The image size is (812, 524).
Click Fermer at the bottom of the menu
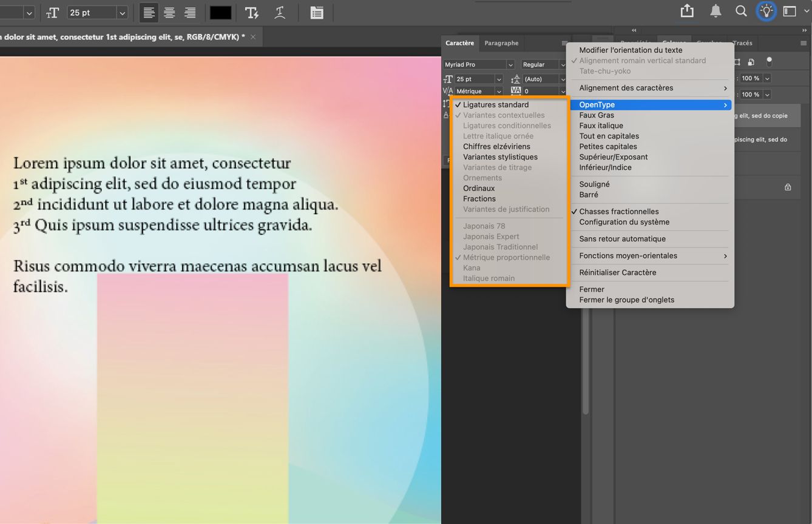591,289
